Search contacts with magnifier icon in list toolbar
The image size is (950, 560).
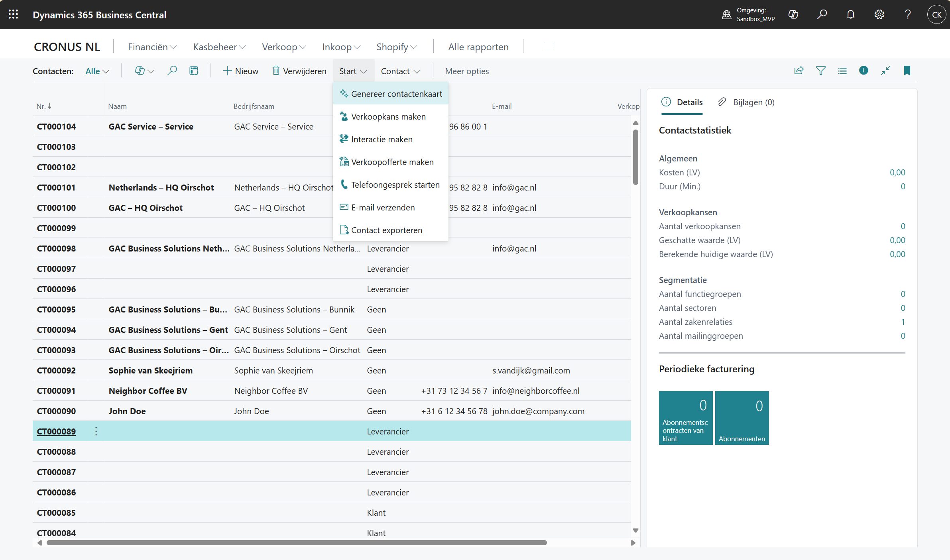[172, 71]
